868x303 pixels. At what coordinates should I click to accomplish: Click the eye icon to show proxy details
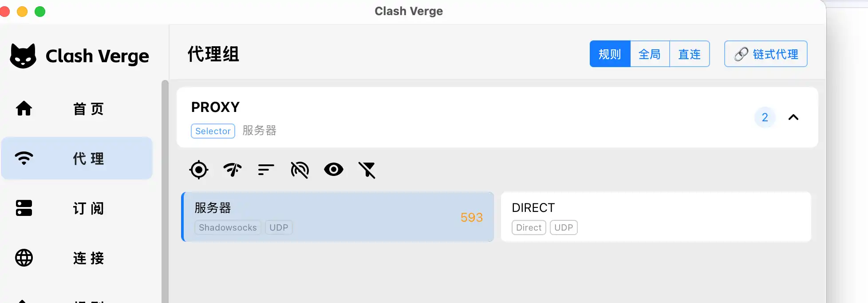334,170
